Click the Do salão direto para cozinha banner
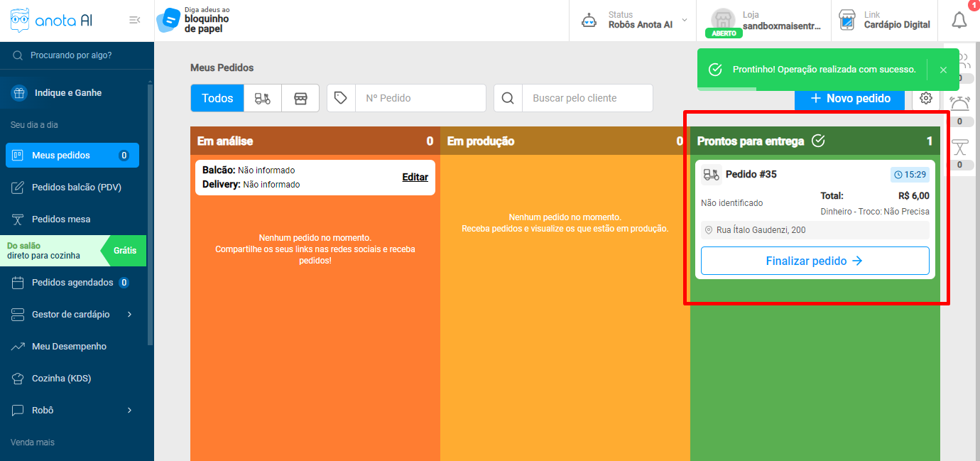 point(73,251)
